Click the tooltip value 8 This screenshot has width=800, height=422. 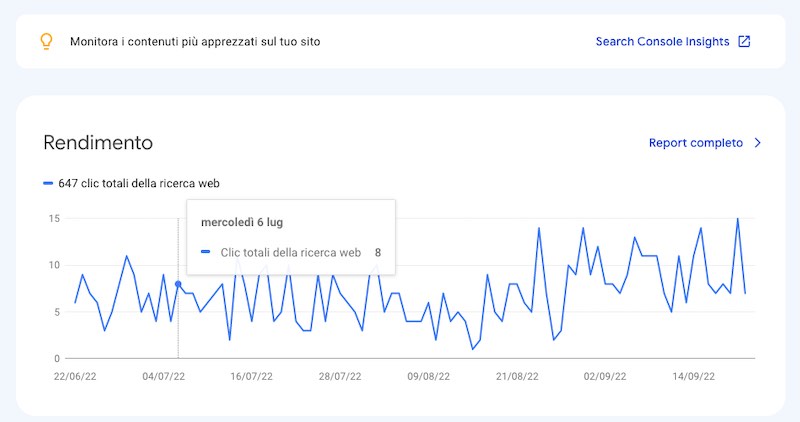click(378, 253)
